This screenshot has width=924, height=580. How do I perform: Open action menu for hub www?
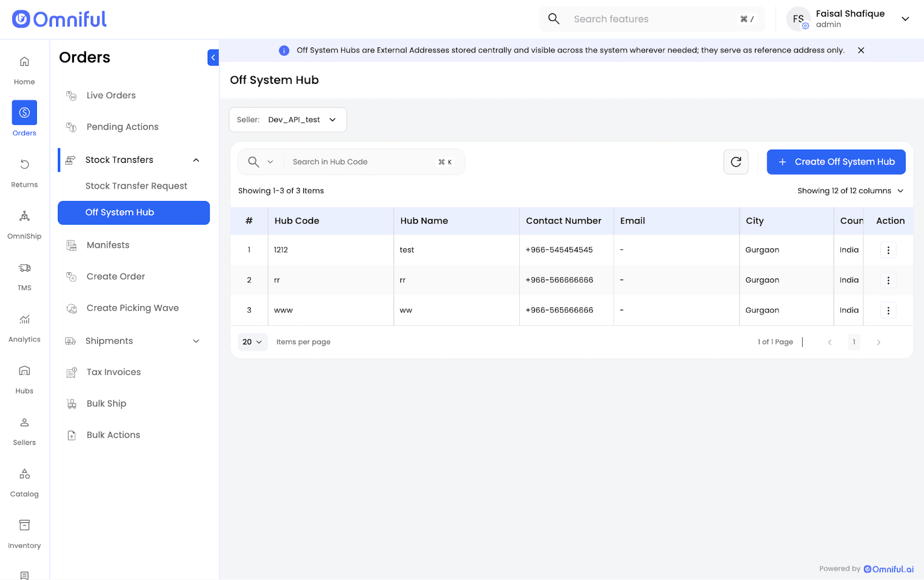coord(888,310)
